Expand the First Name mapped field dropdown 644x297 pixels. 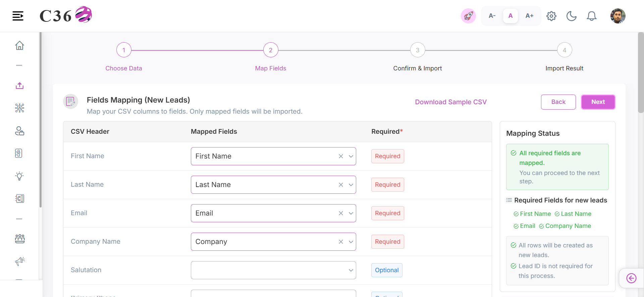coord(351,156)
